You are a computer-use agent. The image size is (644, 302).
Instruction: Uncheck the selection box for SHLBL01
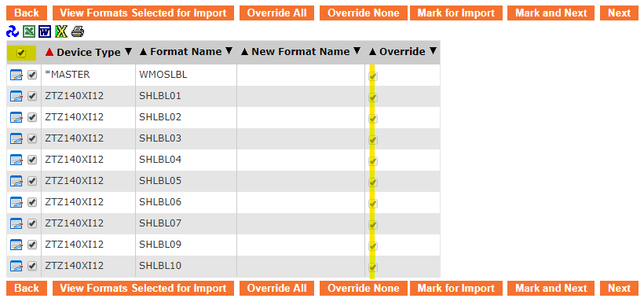(32, 96)
